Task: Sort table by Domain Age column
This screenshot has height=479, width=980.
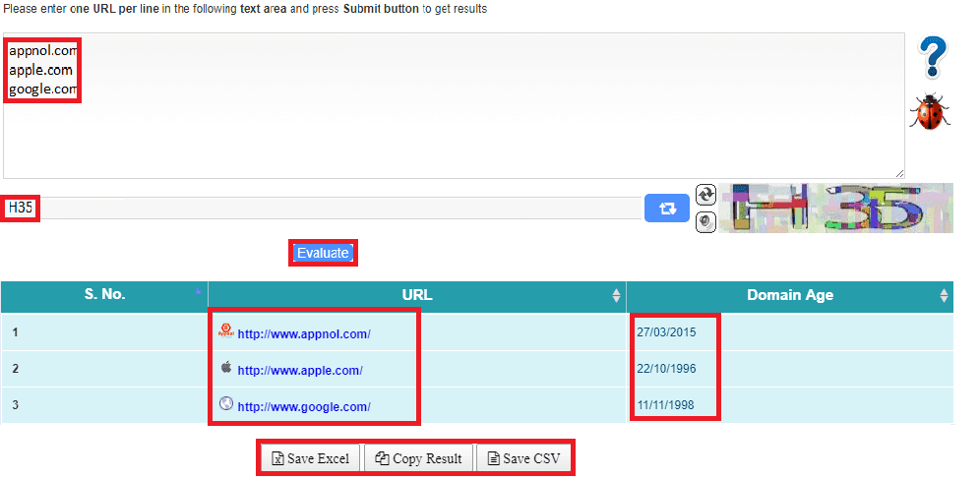Action: tap(790, 295)
